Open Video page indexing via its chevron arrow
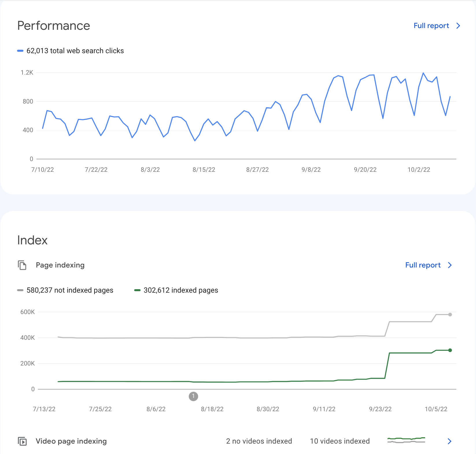 [x=449, y=441]
